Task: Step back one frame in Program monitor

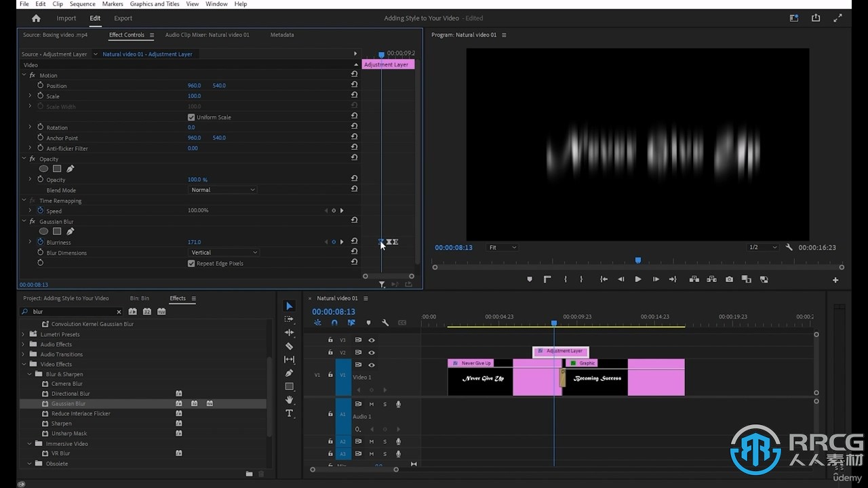Action: coord(620,279)
